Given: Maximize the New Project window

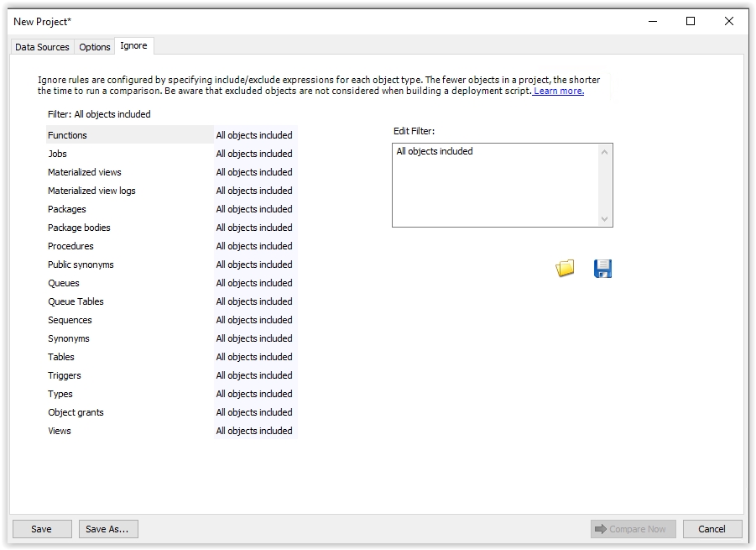Looking at the screenshot, I should tap(691, 22).
